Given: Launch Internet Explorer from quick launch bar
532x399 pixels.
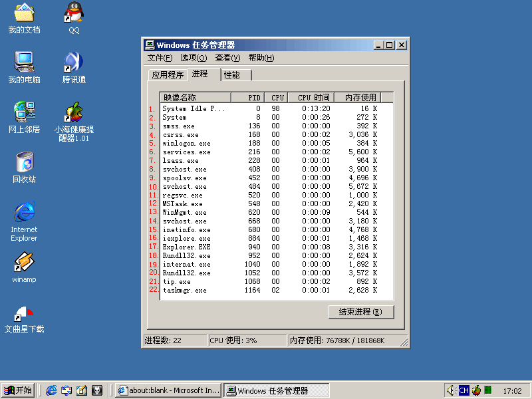Looking at the screenshot, I should [51, 390].
